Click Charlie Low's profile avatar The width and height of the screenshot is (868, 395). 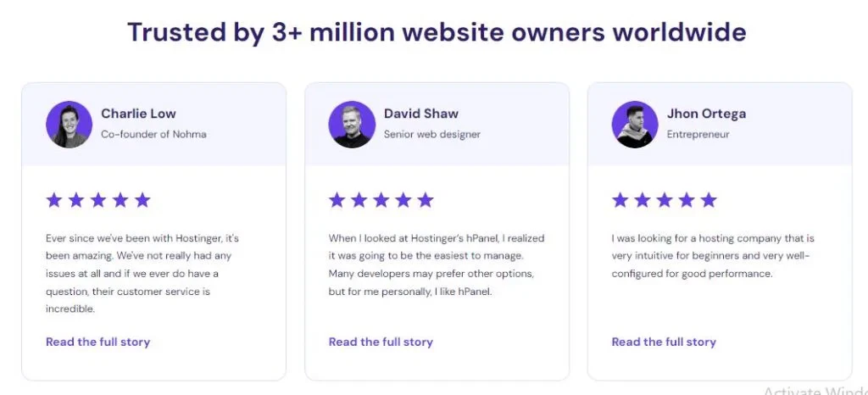pyautogui.click(x=69, y=125)
